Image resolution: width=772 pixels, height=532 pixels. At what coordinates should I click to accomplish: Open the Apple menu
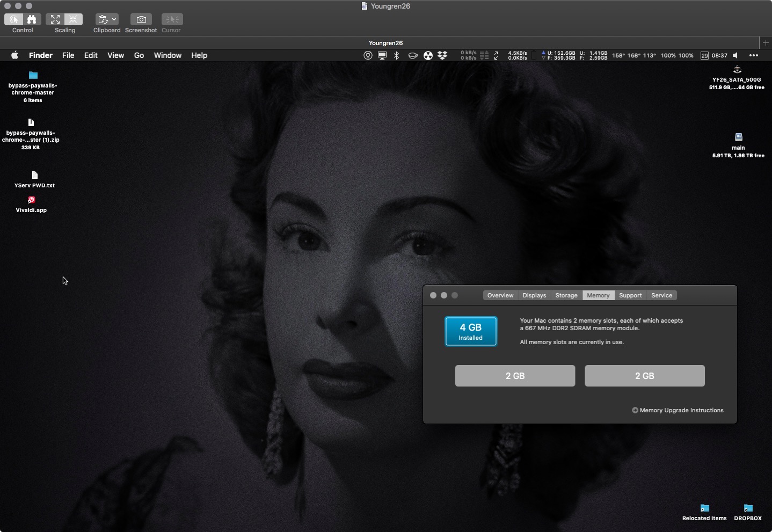15,55
